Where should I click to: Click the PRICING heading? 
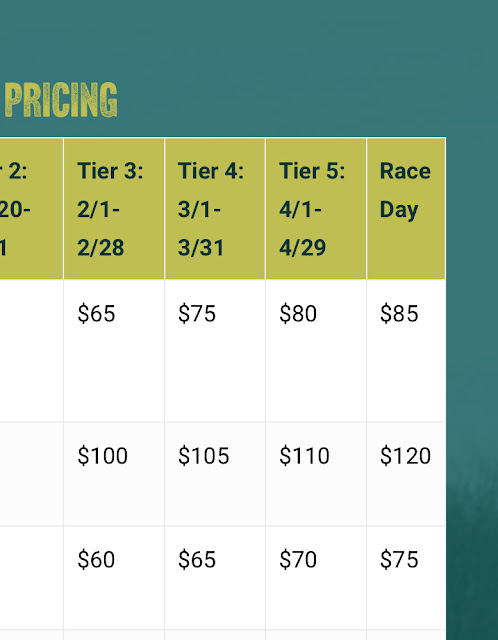point(61,100)
